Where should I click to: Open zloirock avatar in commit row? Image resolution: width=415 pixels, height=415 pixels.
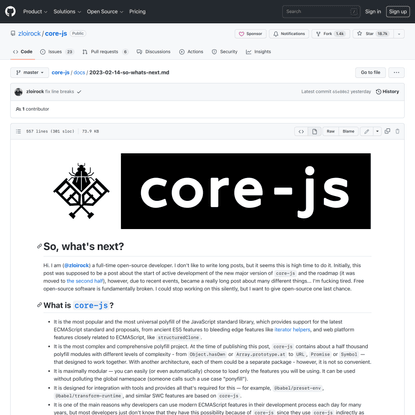coord(19,92)
